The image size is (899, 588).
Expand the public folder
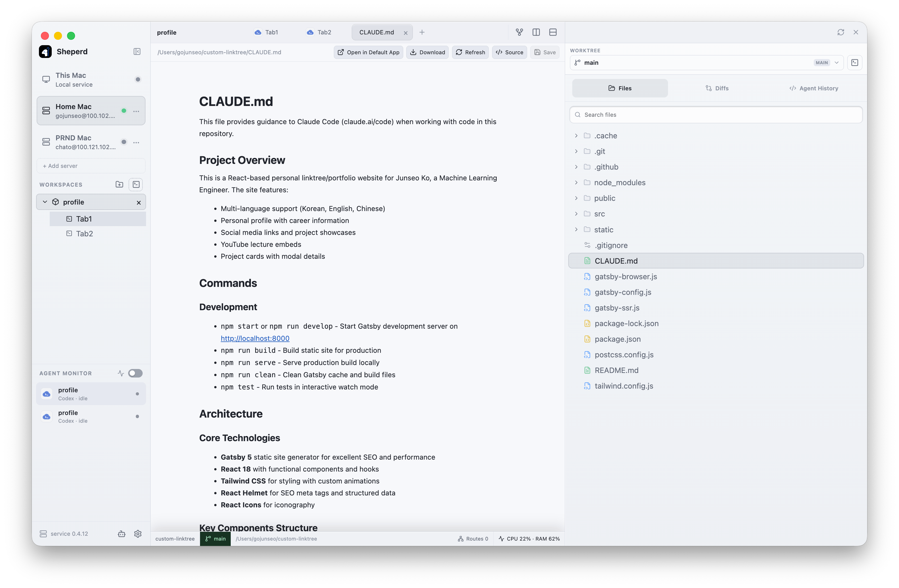[576, 198]
